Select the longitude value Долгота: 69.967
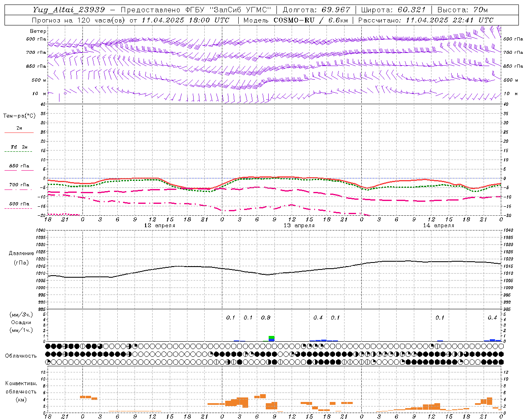This screenshot has height=420, width=525. (316, 10)
